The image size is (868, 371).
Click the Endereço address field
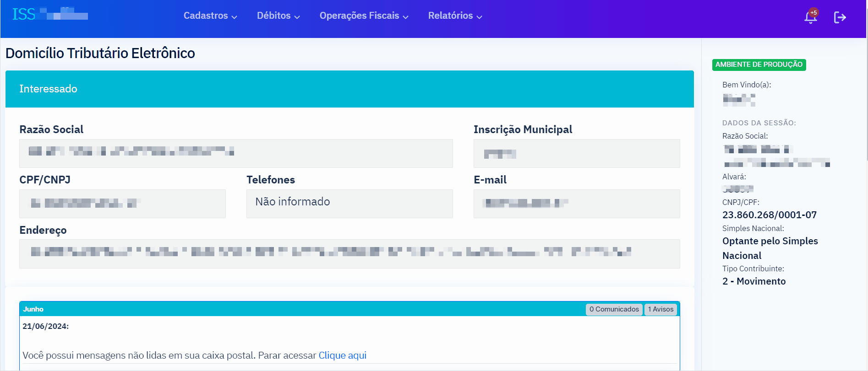point(349,253)
